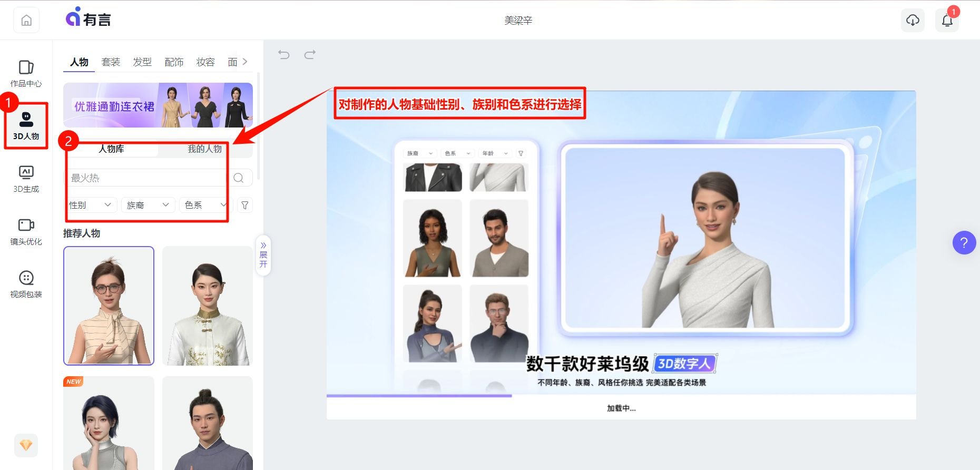Open the purple help question button
The height and width of the screenshot is (470, 980).
tap(964, 243)
